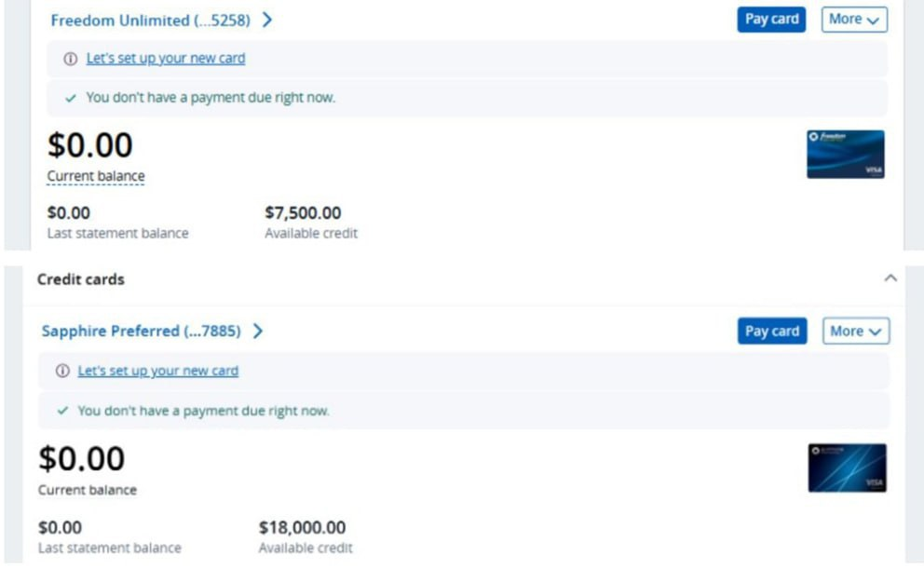Open the Freedom Unlimited (...5258) account
This screenshot has width=924, height=569.
150,20
